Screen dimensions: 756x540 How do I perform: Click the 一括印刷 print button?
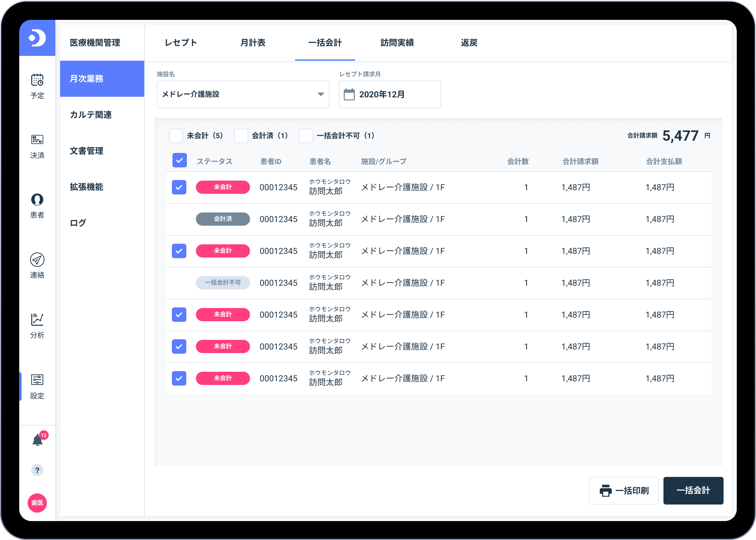(x=623, y=490)
